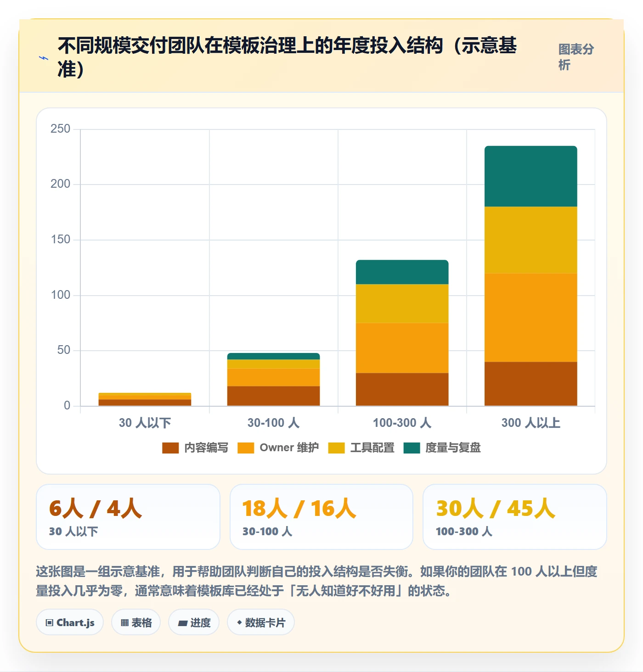Toggle the 内容编写 legend item
This screenshot has height=672, width=643.
tap(195, 448)
